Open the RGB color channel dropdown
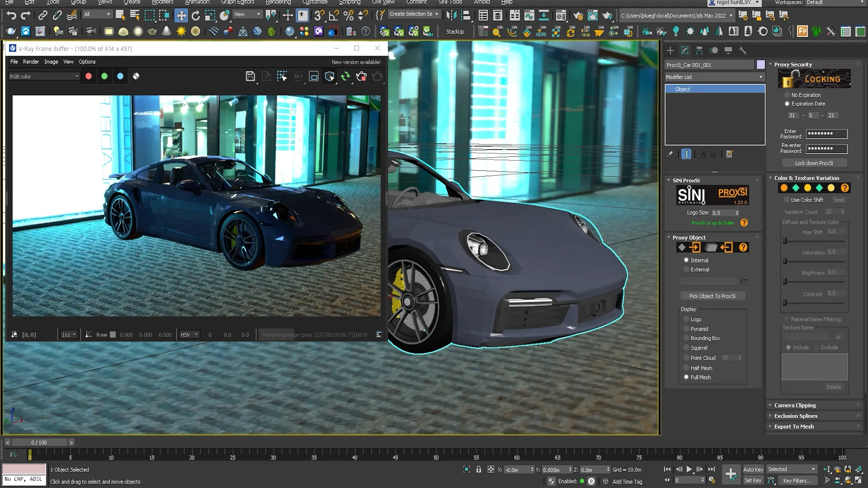868x488 pixels. coord(44,76)
